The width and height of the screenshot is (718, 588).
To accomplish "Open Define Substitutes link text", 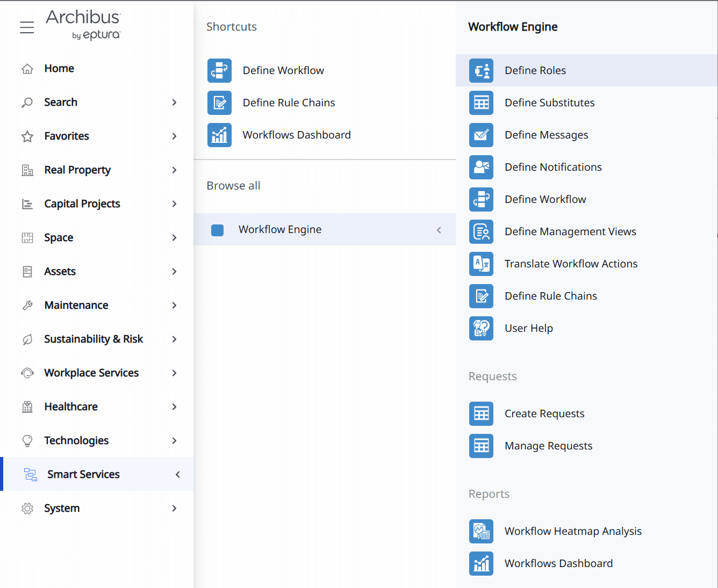I will (x=550, y=103).
